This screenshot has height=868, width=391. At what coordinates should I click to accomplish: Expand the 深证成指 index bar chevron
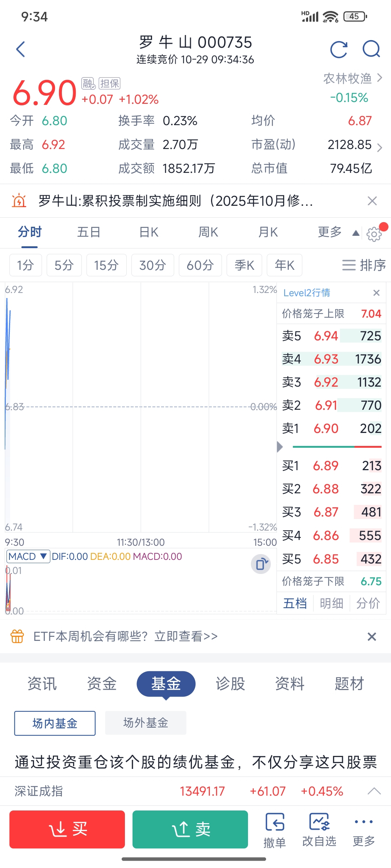pyautogui.click(x=374, y=791)
